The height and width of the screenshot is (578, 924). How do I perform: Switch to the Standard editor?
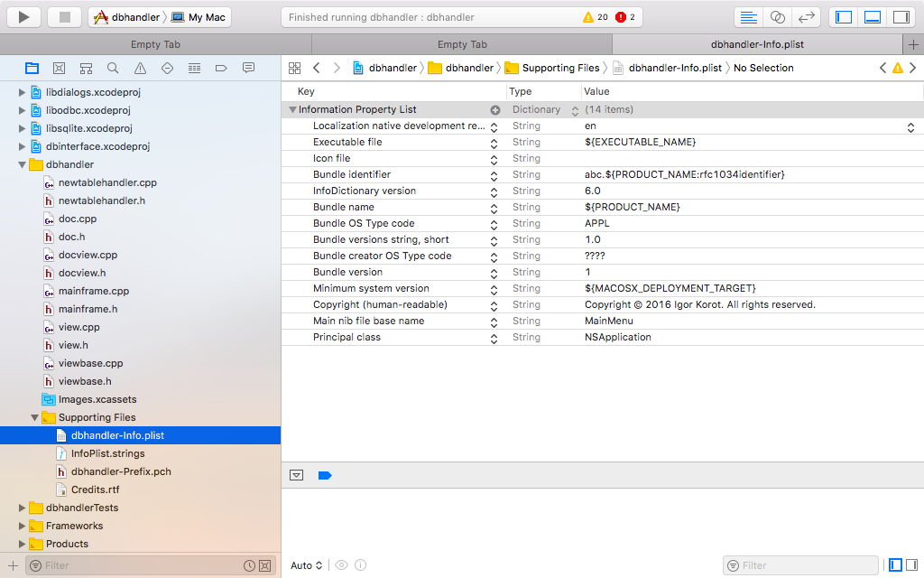pos(748,17)
